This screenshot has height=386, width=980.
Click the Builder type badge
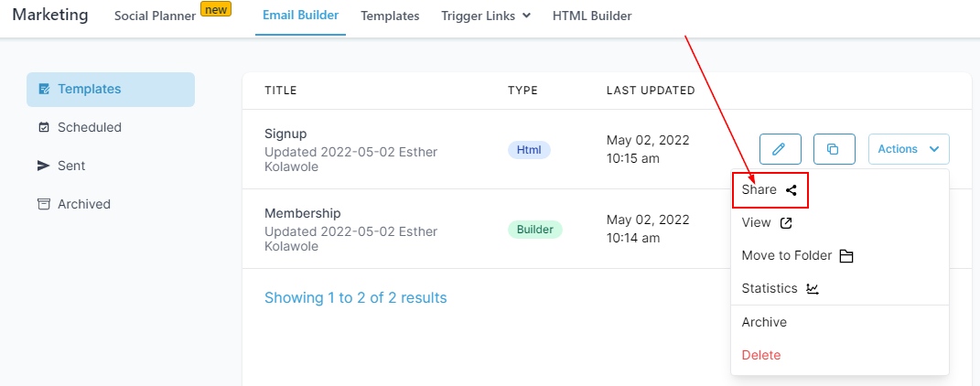tap(534, 229)
